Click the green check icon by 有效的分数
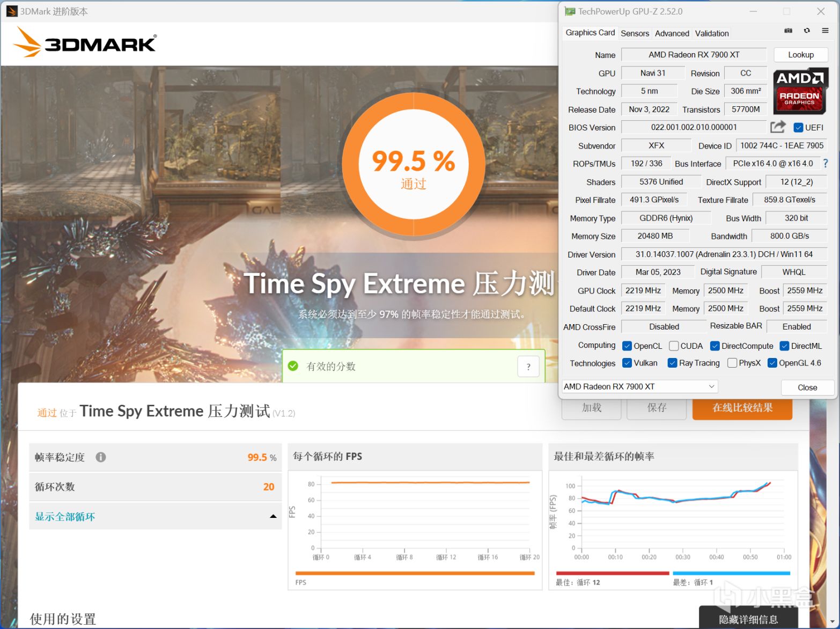 coord(293,366)
